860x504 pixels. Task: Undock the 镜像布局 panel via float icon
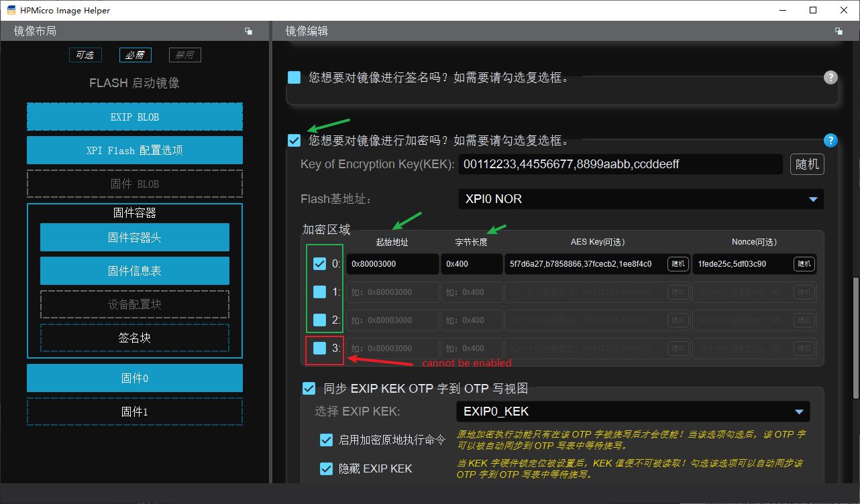tap(248, 31)
